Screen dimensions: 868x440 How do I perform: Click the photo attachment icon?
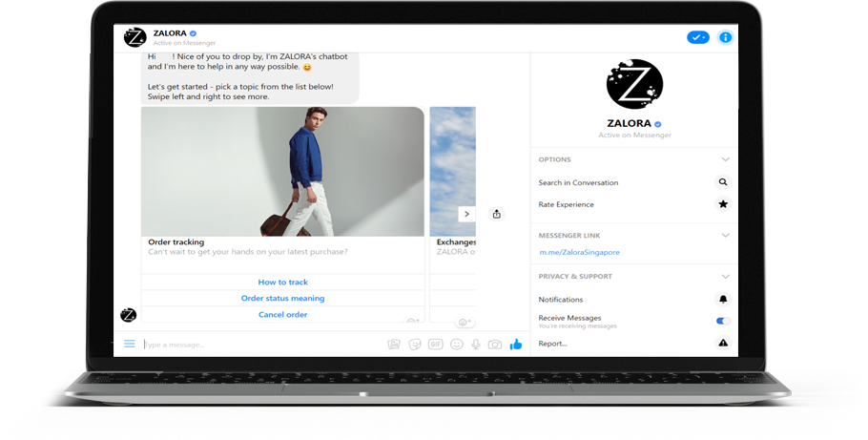click(x=394, y=345)
